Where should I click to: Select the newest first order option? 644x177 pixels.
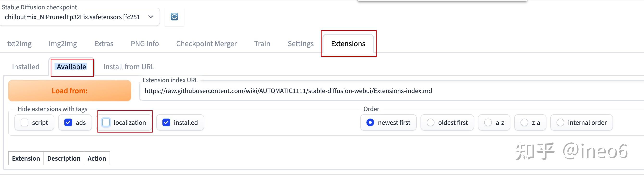pyautogui.click(x=370, y=122)
